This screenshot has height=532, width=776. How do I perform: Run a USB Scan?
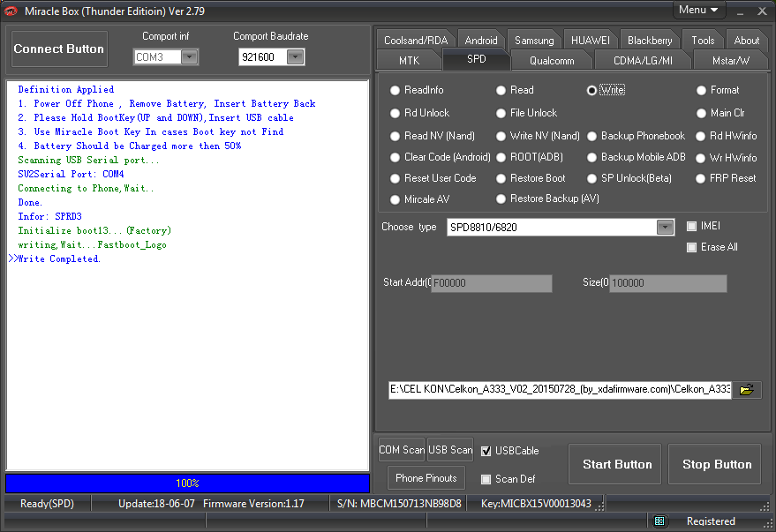(450, 450)
